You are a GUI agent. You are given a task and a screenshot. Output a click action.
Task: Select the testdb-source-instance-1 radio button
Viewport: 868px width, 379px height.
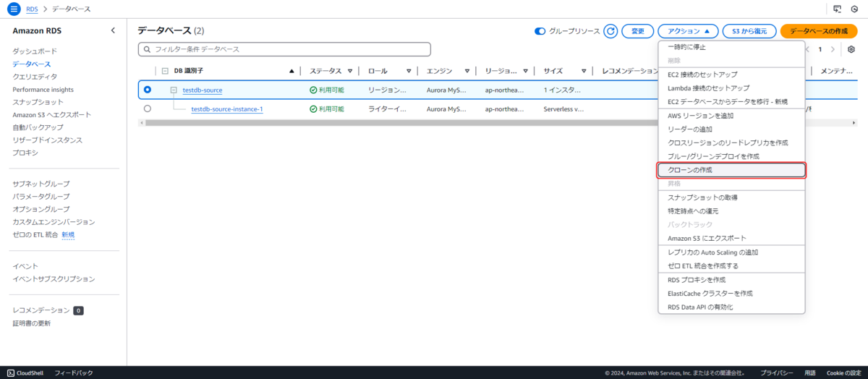[148, 108]
